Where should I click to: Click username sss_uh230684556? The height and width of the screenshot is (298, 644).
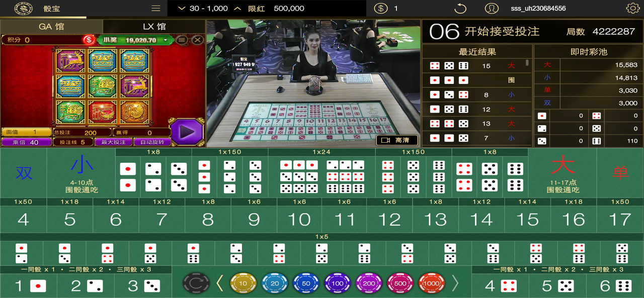point(538,9)
